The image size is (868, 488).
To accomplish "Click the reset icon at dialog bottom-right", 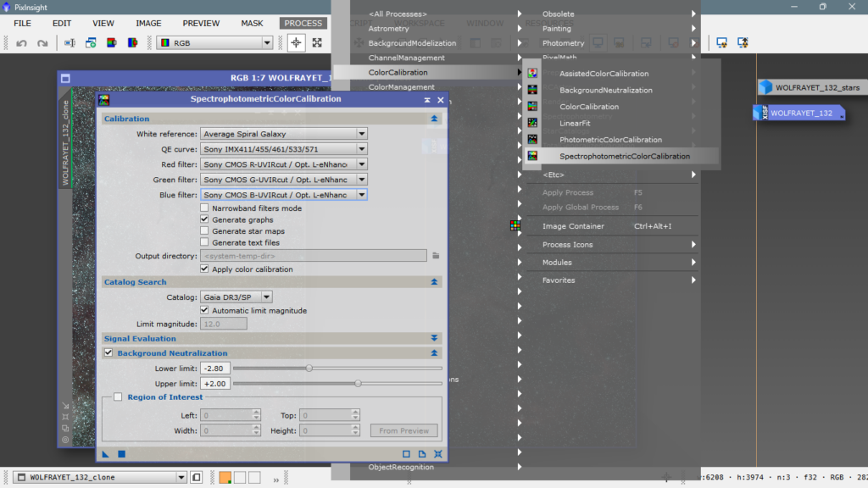I will pos(438,454).
